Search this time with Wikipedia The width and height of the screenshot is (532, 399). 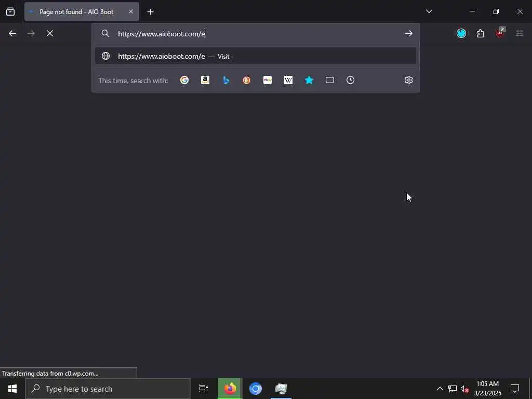pos(288,80)
